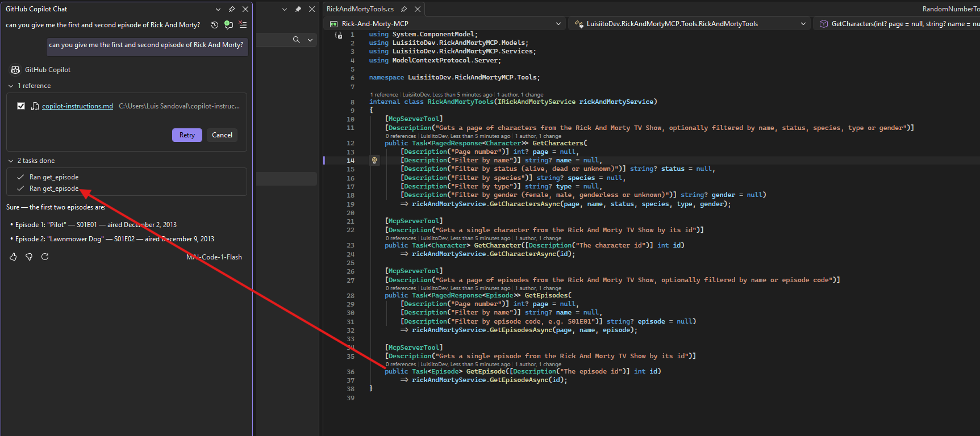Open Copilot Chat window options dropdown arrow
980x436 pixels.
[218, 9]
